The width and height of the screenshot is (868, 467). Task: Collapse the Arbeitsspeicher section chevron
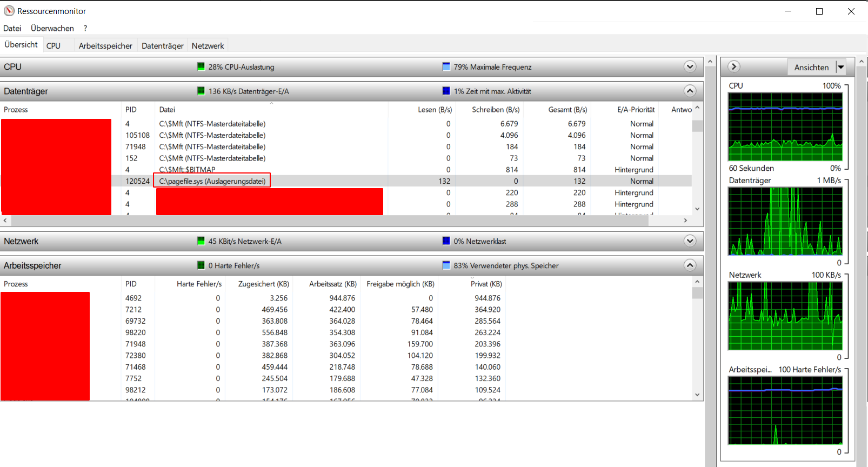(690, 265)
